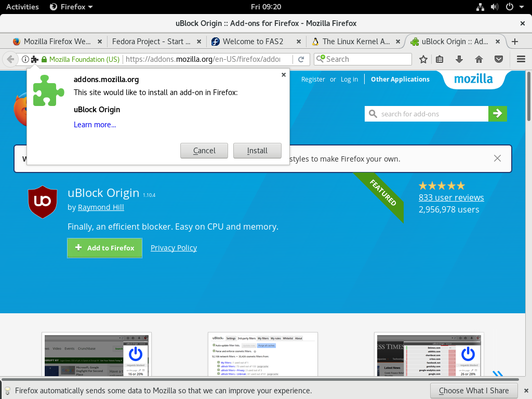
Task: Open the search engine selector icon
Action: tap(321, 59)
